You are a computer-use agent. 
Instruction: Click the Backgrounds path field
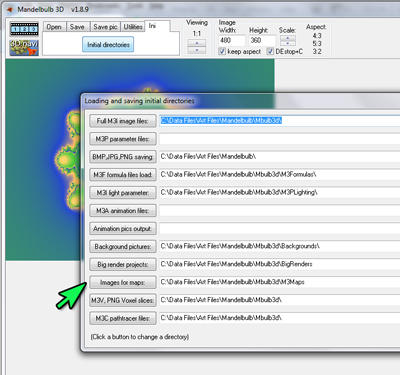(279, 247)
